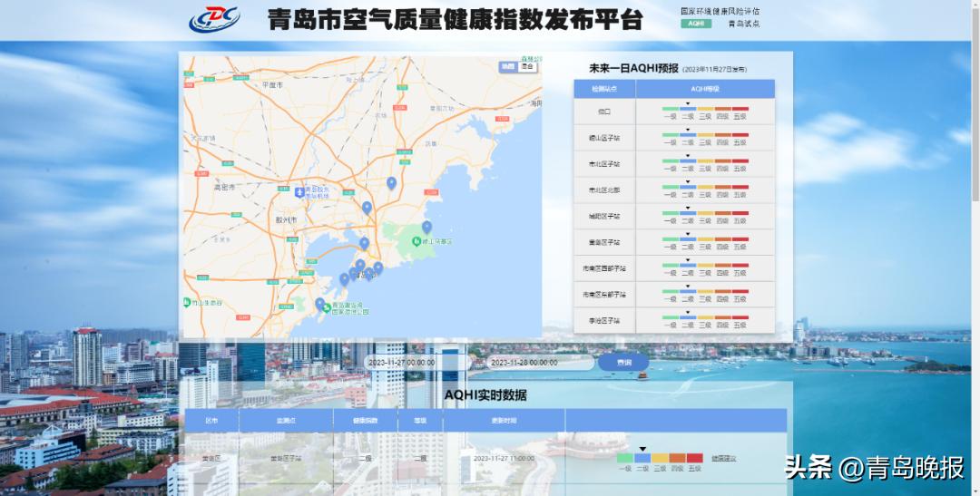980x496 pixels.
Task: Click the green AQHI badge in header
Action: click(696, 24)
